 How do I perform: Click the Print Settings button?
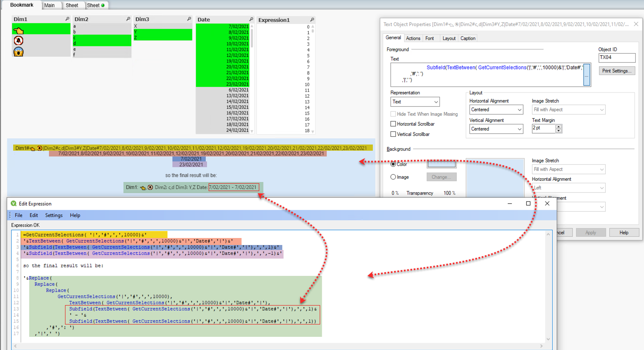[x=617, y=71]
